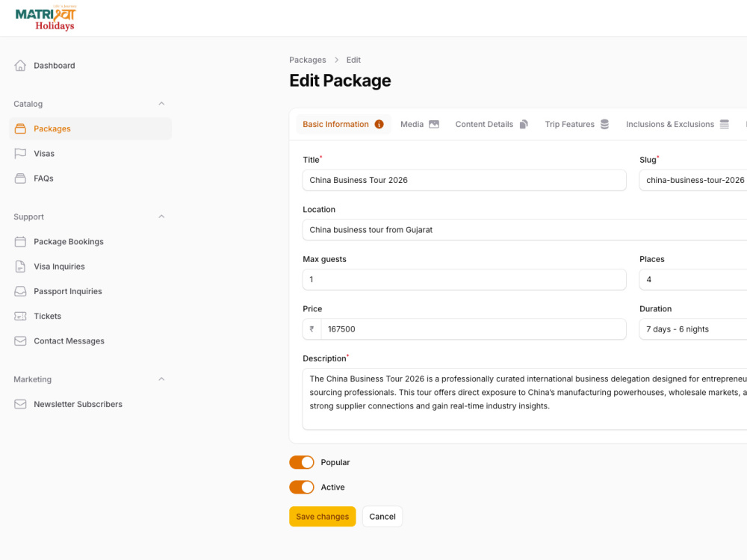Click the breadcrumb chevron separator
The height and width of the screenshot is (560, 747).
tap(336, 60)
